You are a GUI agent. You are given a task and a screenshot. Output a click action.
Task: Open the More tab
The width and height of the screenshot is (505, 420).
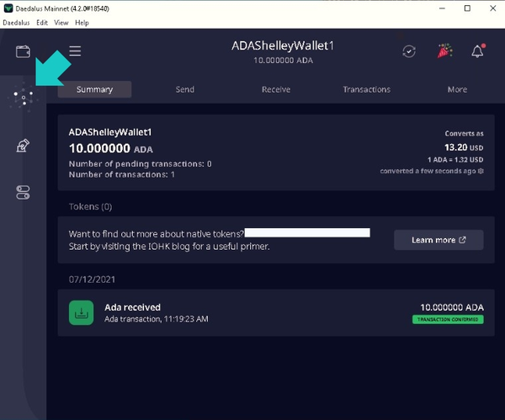(x=457, y=89)
